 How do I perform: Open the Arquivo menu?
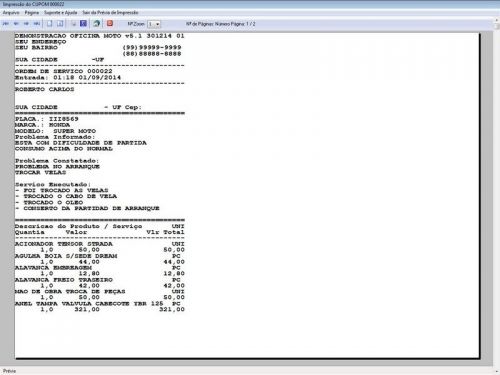tap(11, 13)
